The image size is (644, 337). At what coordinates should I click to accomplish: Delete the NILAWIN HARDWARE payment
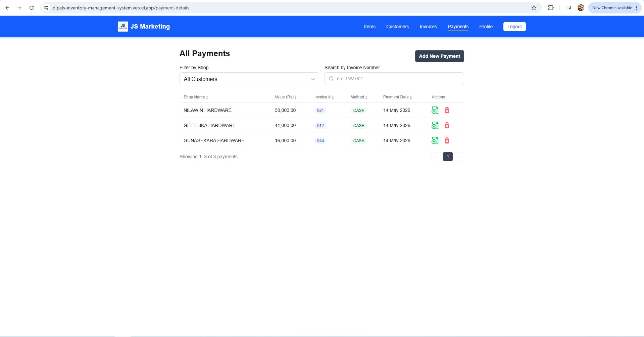447,110
